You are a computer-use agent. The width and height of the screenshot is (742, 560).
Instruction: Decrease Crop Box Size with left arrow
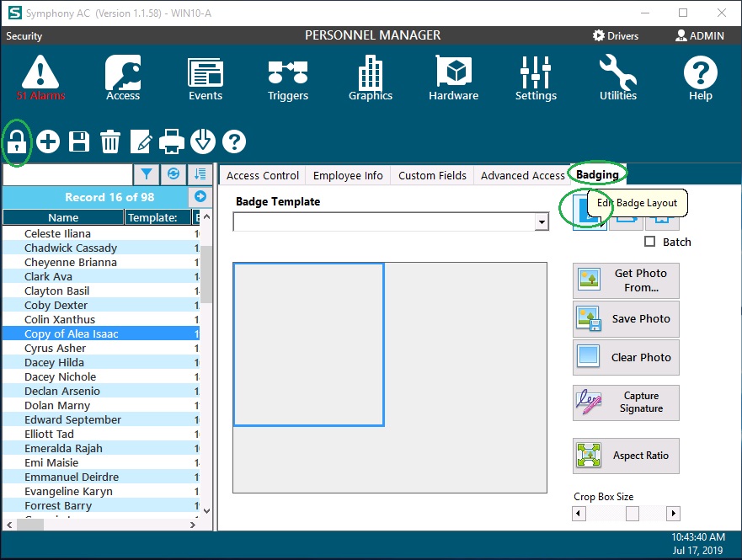[x=579, y=513]
